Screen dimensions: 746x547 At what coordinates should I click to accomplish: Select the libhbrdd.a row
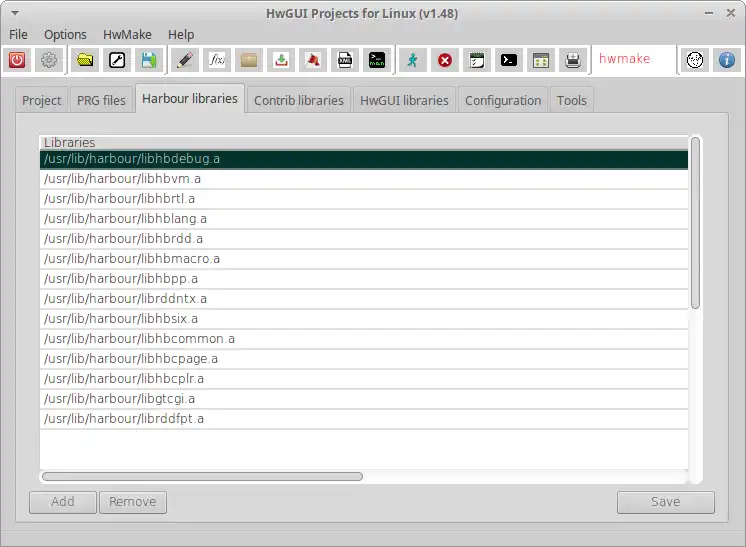click(x=364, y=239)
